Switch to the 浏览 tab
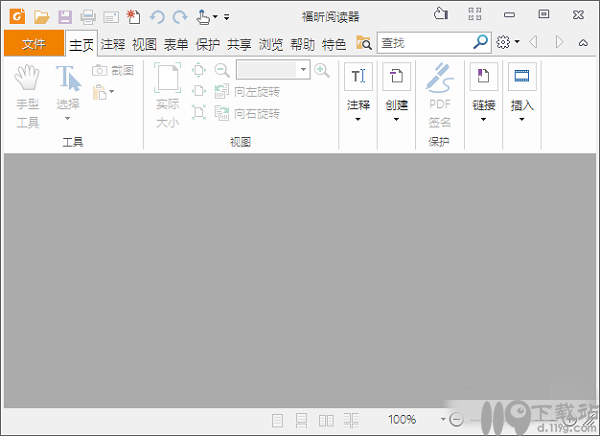Screen dimensions: 600x436 [271, 44]
